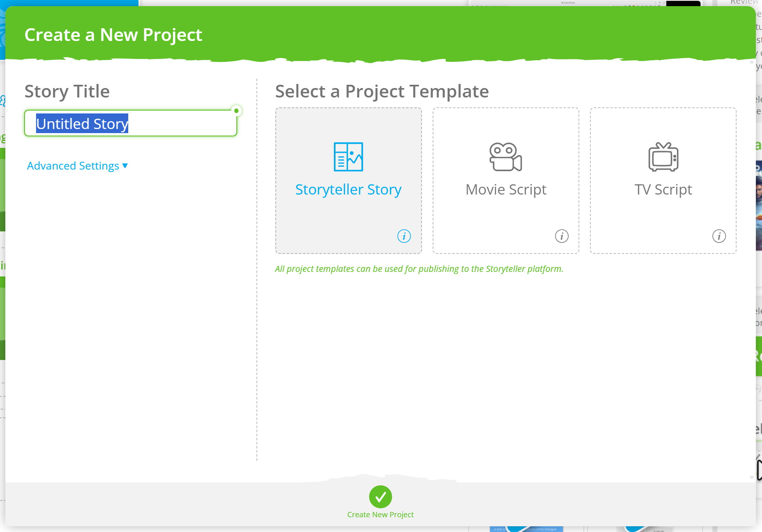Choose the Movie Script template label

[506, 190]
